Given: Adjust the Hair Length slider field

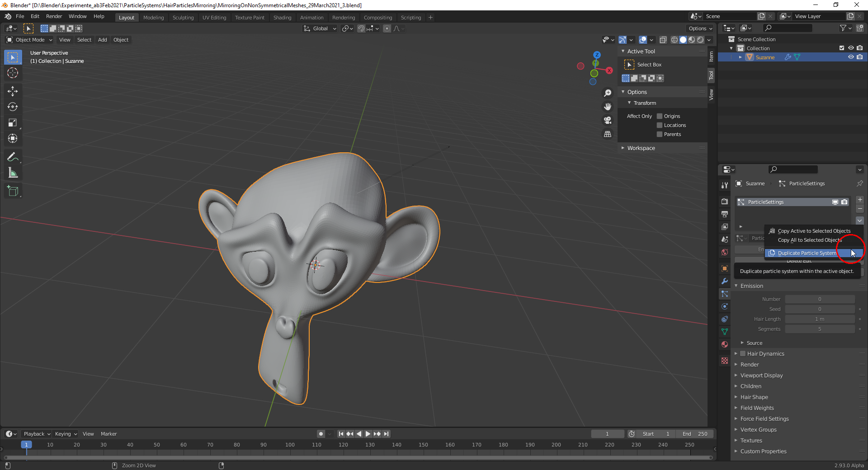Looking at the screenshot, I should [x=820, y=319].
